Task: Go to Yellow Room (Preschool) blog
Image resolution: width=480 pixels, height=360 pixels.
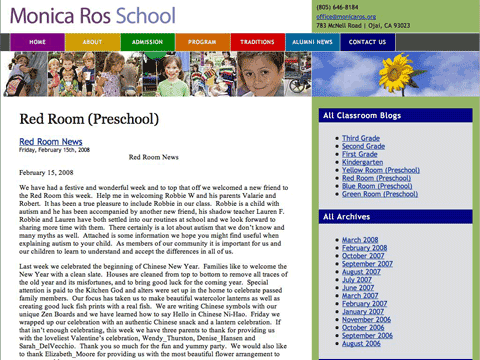Action: [381, 170]
